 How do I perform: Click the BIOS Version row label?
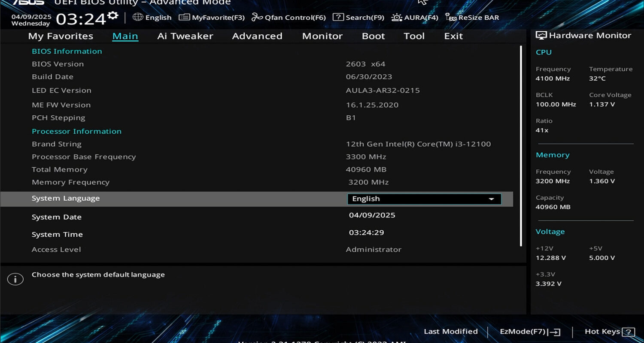[x=58, y=64]
